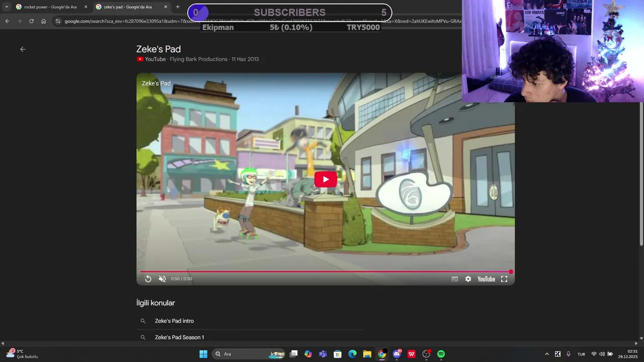Image resolution: width=644 pixels, height=362 pixels.
Task: Launch Copilot from the taskbar
Action: pos(308,354)
